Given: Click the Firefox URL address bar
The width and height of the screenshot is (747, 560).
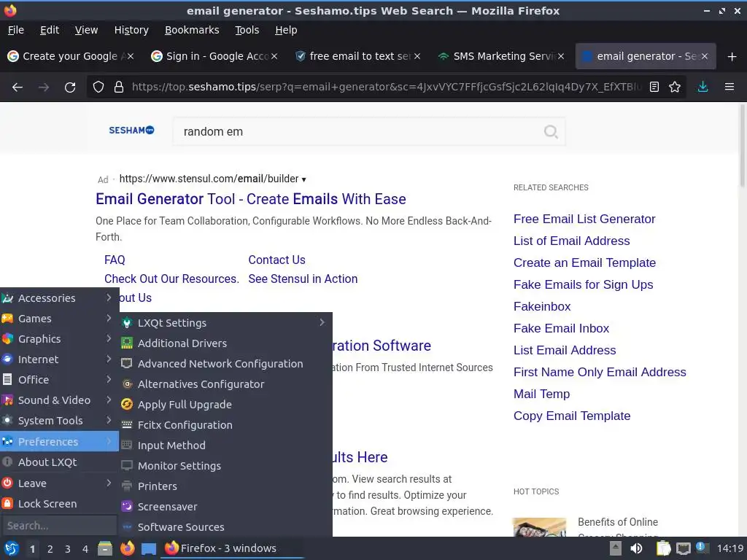Looking at the screenshot, I should [x=386, y=87].
